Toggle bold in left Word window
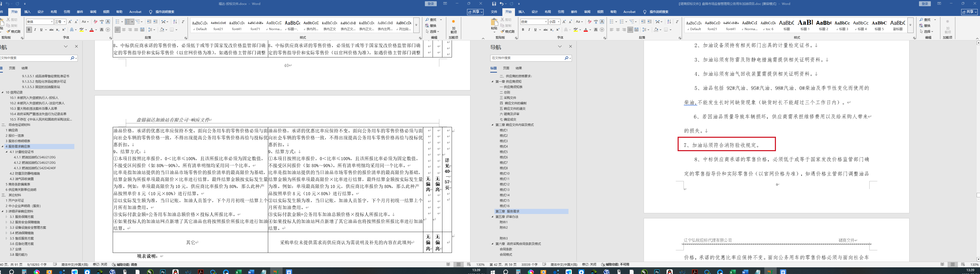This screenshot has height=274, width=980. point(29,30)
